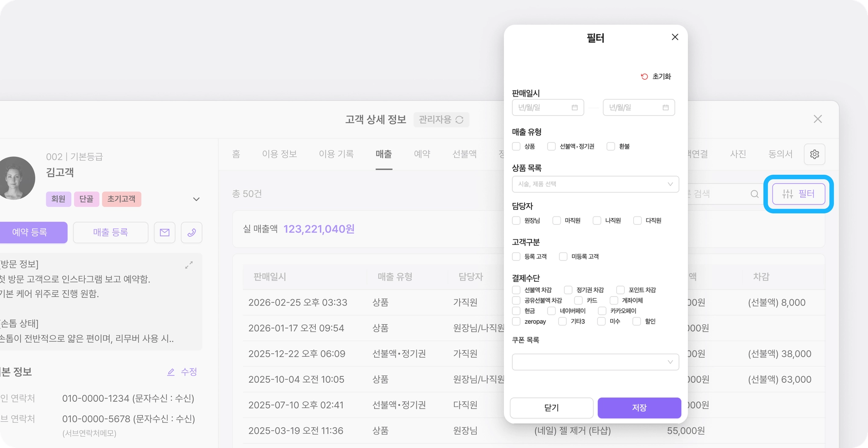The image size is (868, 448).
Task: Click the 회원 tag
Action: coord(58,199)
